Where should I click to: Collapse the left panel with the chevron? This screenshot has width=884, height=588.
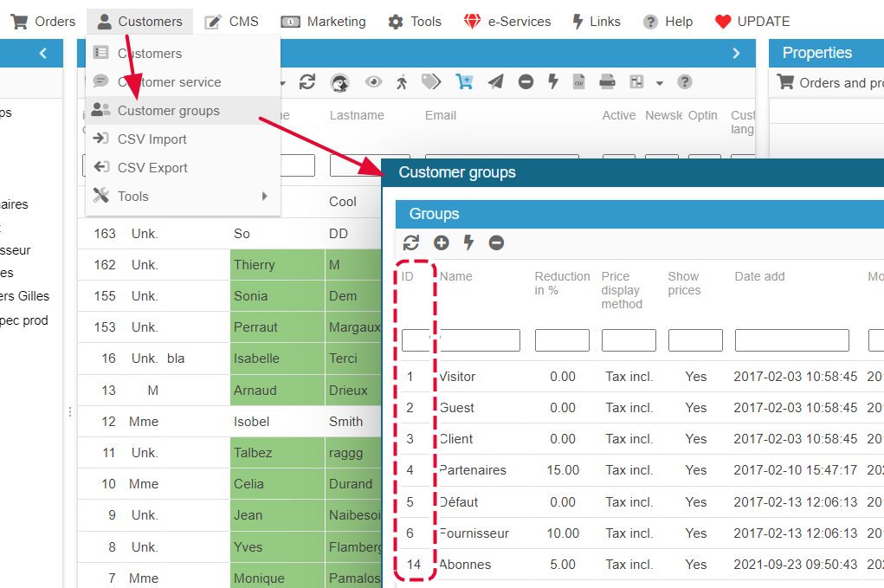43,53
